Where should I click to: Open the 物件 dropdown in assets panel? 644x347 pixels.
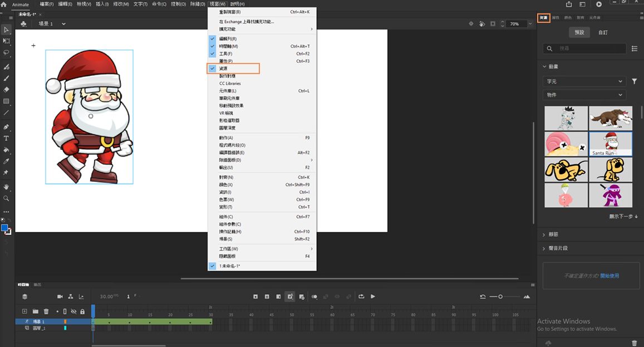pos(584,95)
